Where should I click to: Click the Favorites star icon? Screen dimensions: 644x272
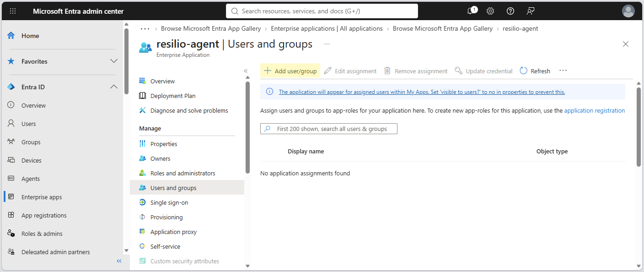(x=11, y=61)
